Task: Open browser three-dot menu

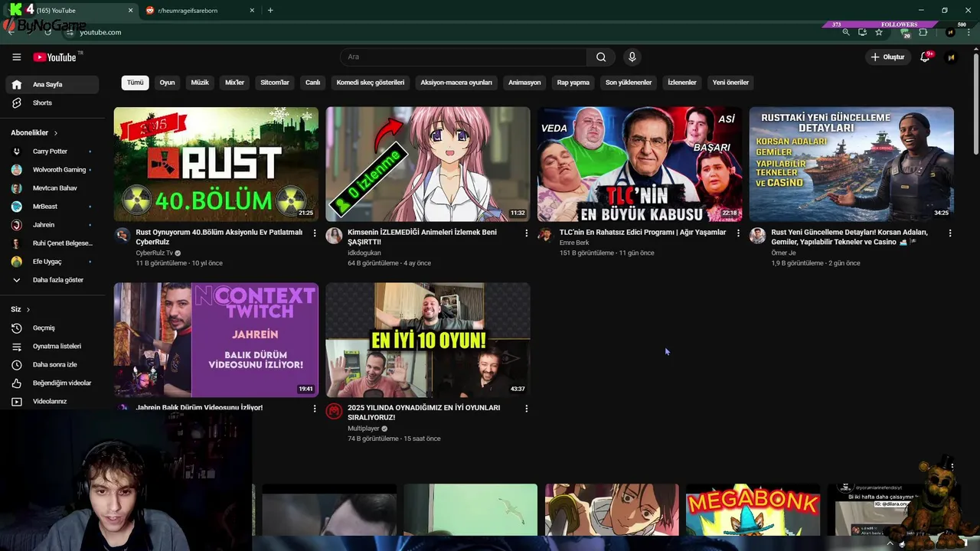Action: (x=969, y=32)
